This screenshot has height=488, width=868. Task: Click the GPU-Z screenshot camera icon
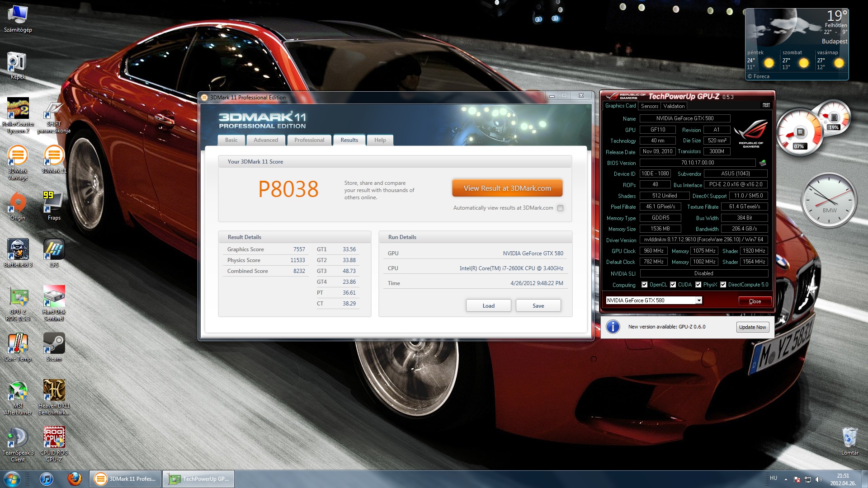pyautogui.click(x=766, y=105)
